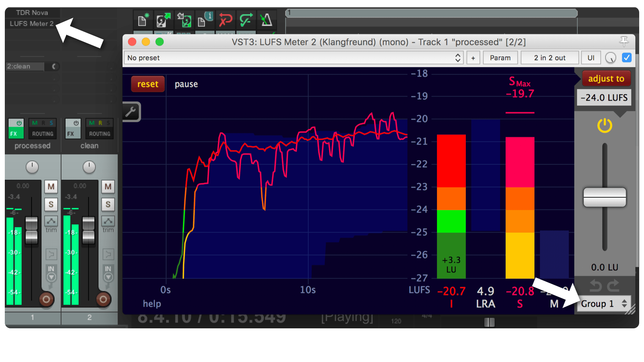The height and width of the screenshot is (362, 644).
Task: Open trim envelope button on track 1
Action: click(51, 221)
